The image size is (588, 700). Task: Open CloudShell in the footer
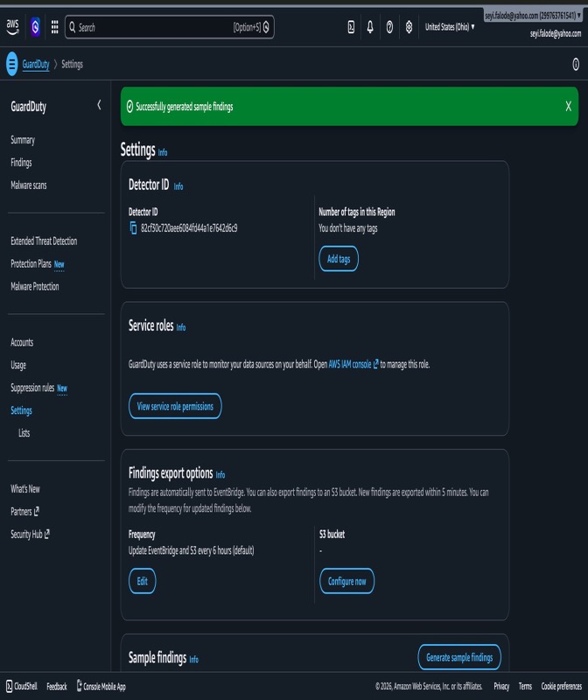click(x=22, y=686)
